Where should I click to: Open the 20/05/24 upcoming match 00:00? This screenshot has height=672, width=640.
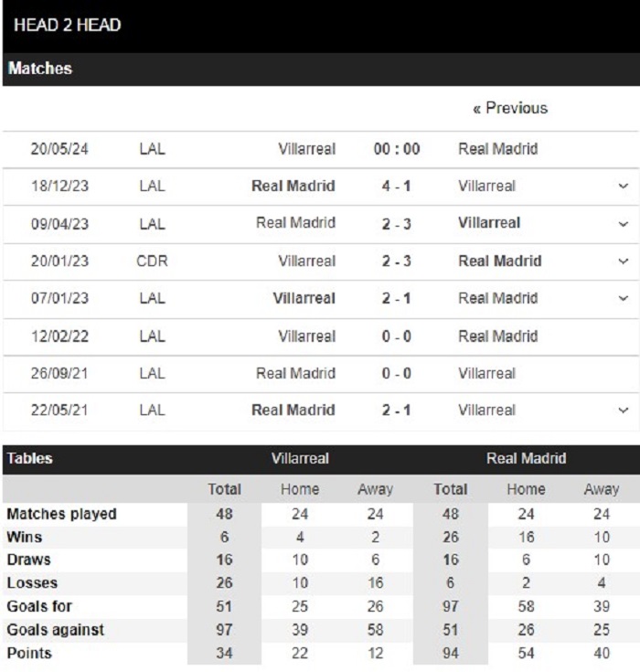[x=397, y=149]
